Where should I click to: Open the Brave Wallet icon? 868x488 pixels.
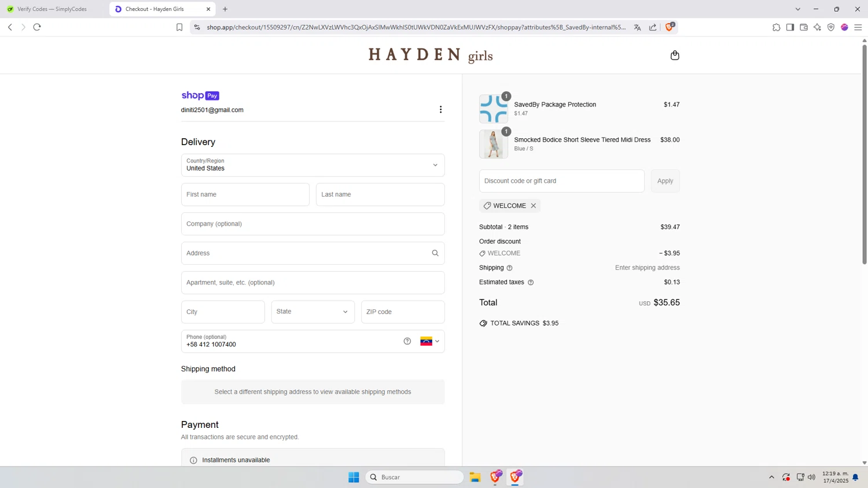(804, 27)
